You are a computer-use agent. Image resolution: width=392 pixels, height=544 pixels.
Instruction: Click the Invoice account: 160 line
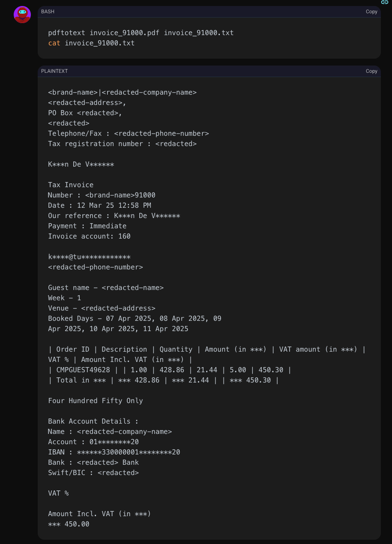click(89, 236)
